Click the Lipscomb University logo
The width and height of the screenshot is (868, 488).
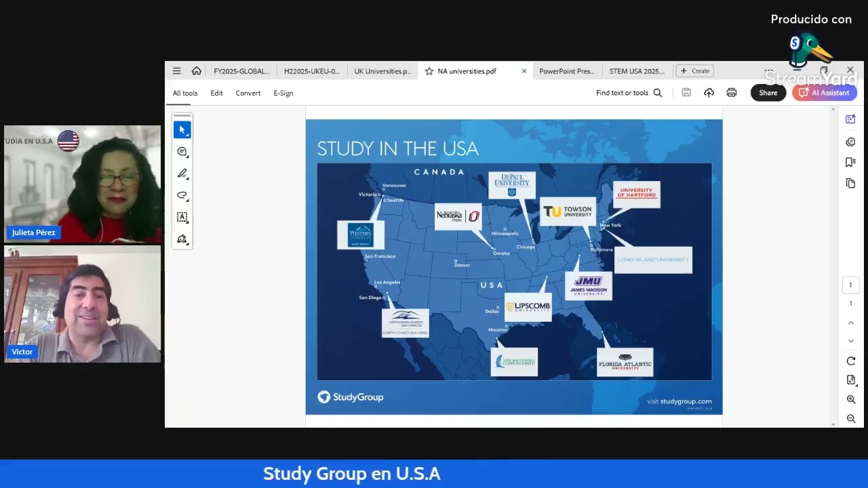(528, 307)
